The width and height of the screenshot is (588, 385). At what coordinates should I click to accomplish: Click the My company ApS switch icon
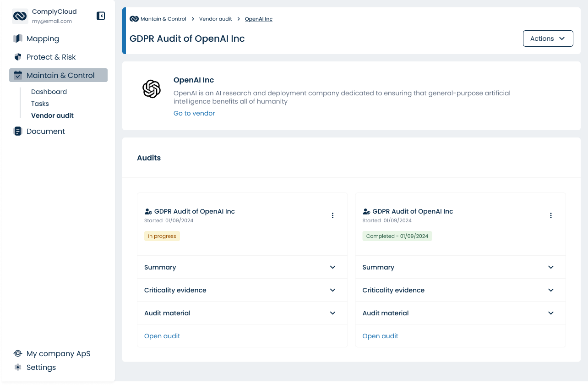point(18,353)
